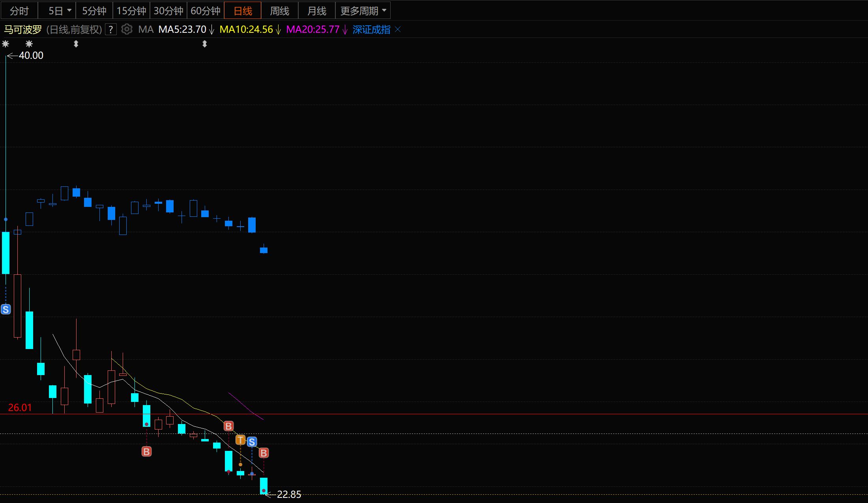Click the first star event marker at the top left
This screenshot has height=503, width=868.
pos(6,44)
